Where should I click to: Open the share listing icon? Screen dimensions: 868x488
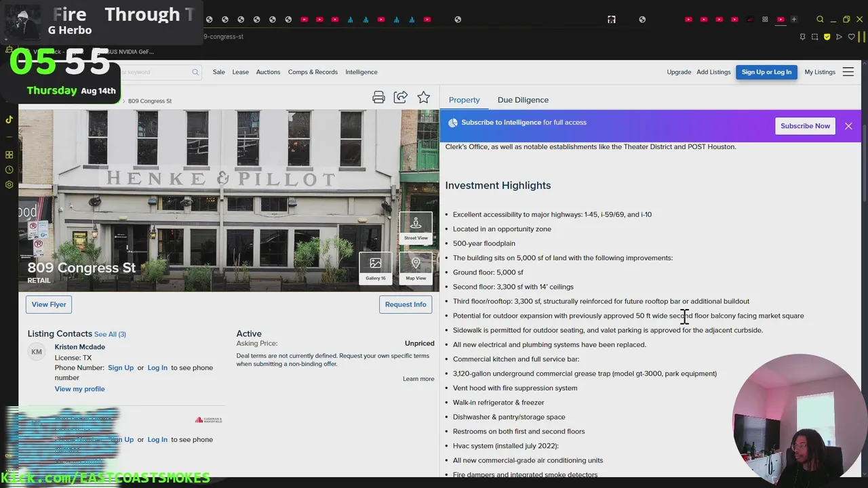coord(401,98)
